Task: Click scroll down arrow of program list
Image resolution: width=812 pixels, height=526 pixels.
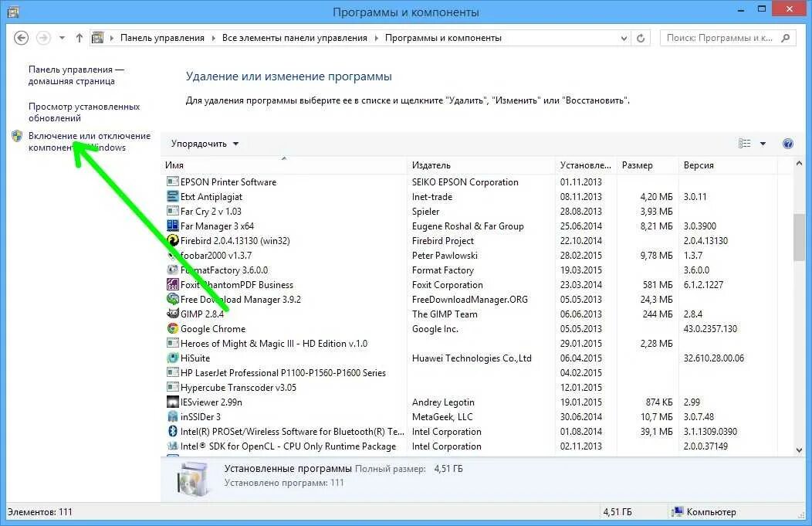Action: point(799,450)
